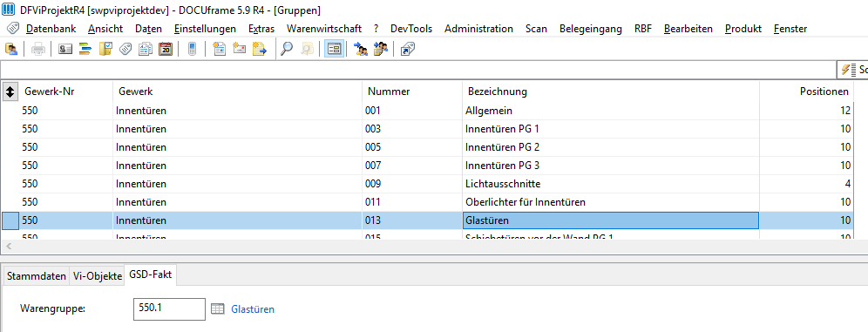The image size is (868, 332).
Task: Open the RBF menu
Action: point(643,29)
